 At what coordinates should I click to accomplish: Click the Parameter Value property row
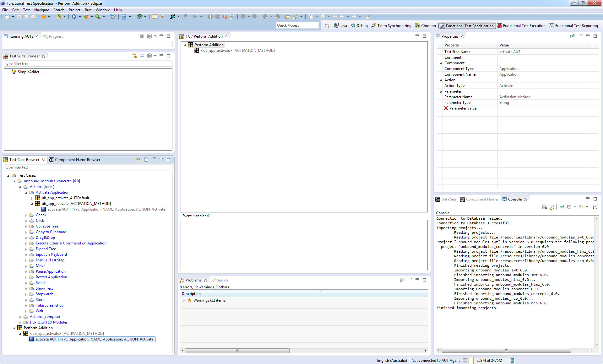coord(517,108)
